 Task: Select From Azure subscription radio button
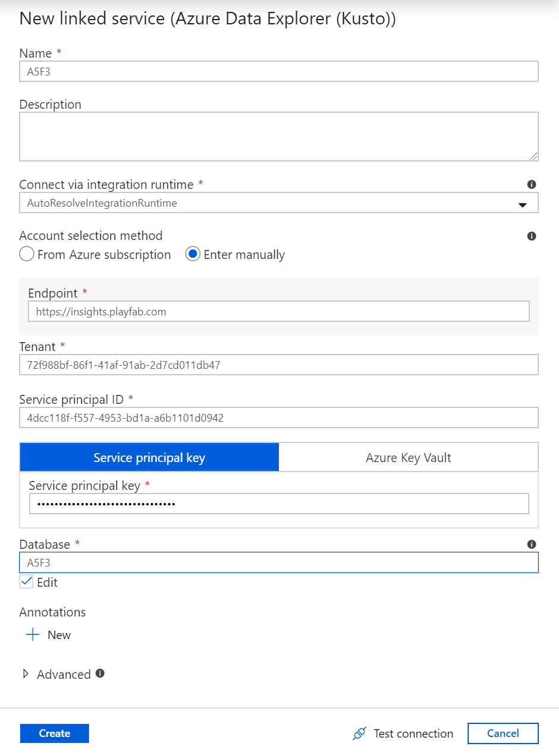27,254
